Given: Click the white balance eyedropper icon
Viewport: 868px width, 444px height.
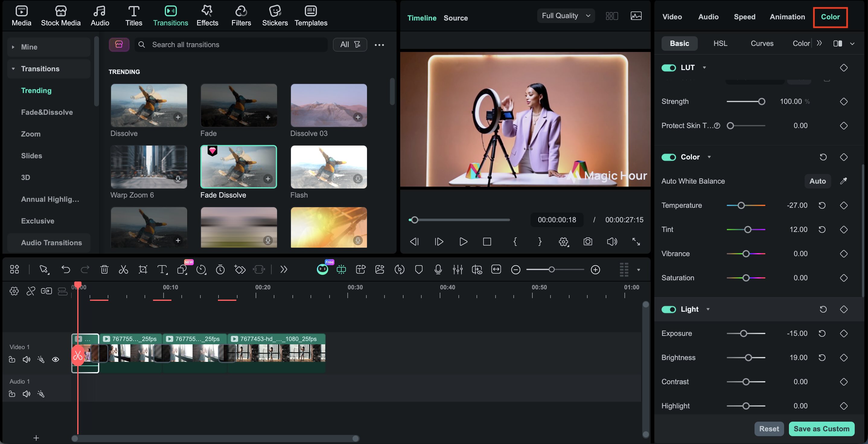Looking at the screenshot, I should 843,181.
